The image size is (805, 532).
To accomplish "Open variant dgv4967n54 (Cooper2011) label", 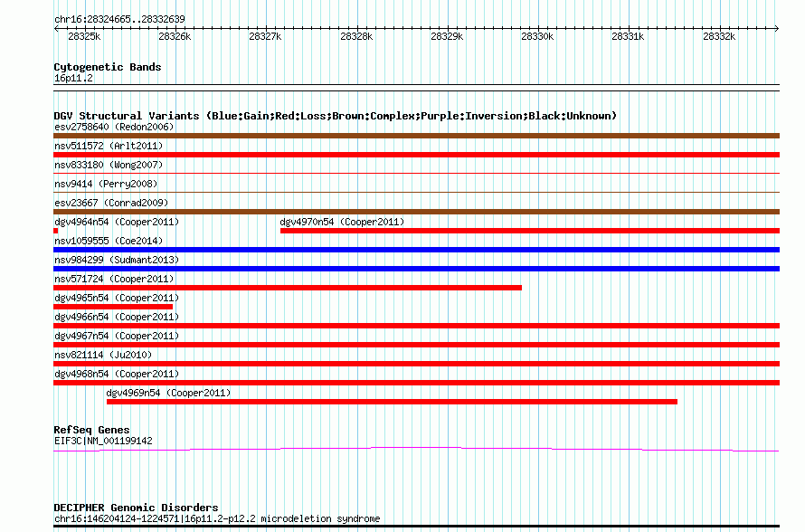I will coord(117,336).
